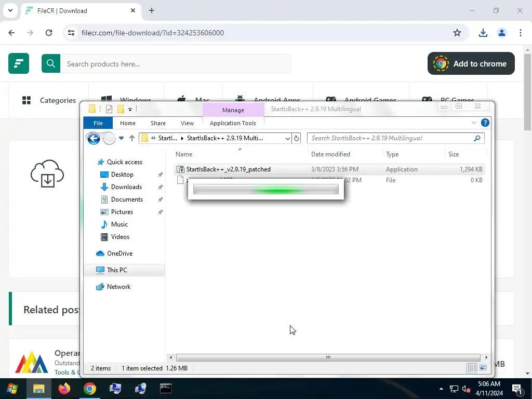Click the site information icon in address bar
532x399 pixels.
(x=71, y=33)
